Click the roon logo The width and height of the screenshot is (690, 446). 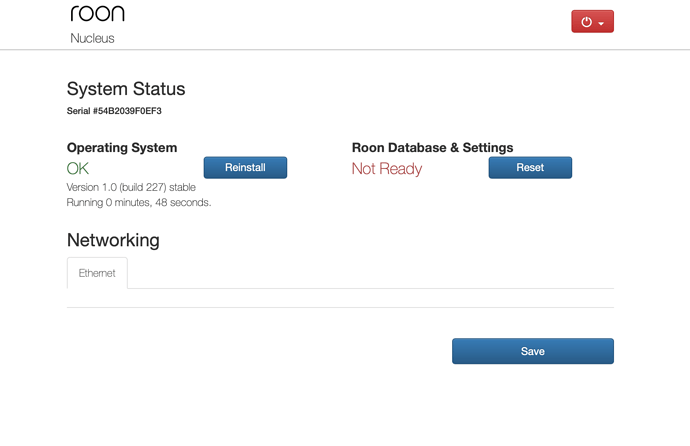coord(97,13)
